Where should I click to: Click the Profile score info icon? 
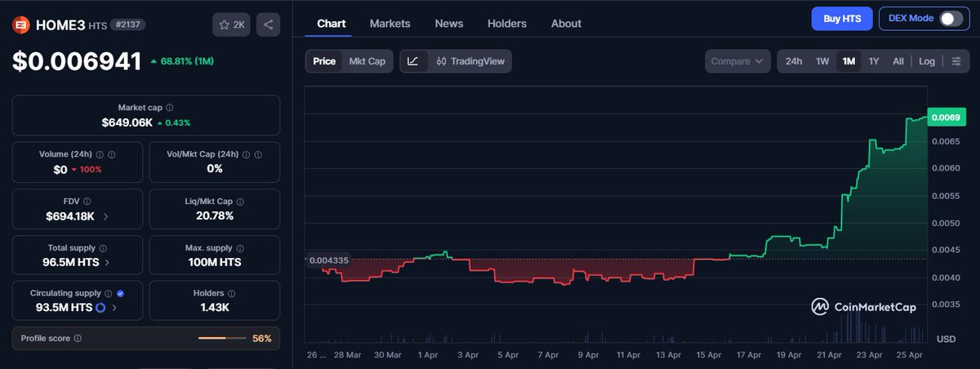pos(78,338)
